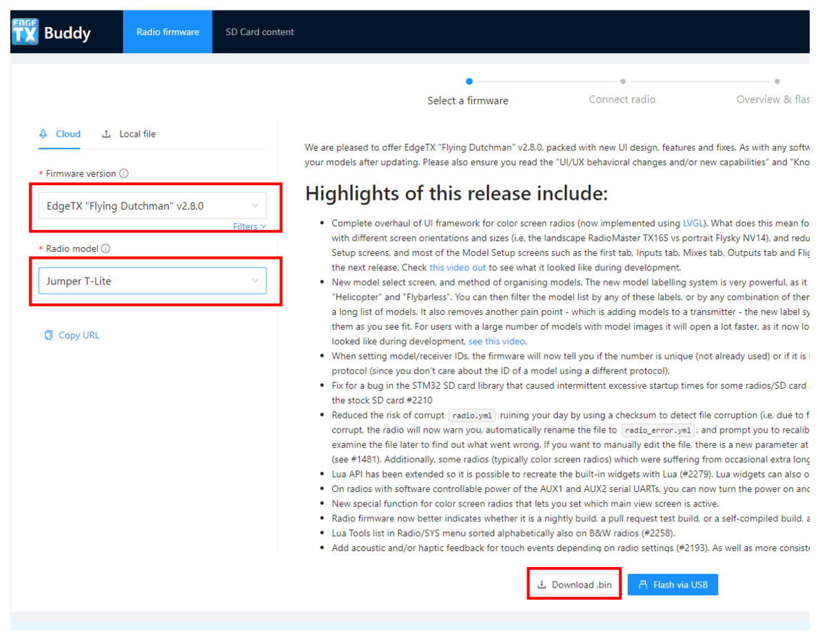Click the info icon beside Firmware version
The height and width of the screenshot is (644, 820).
[124, 173]
